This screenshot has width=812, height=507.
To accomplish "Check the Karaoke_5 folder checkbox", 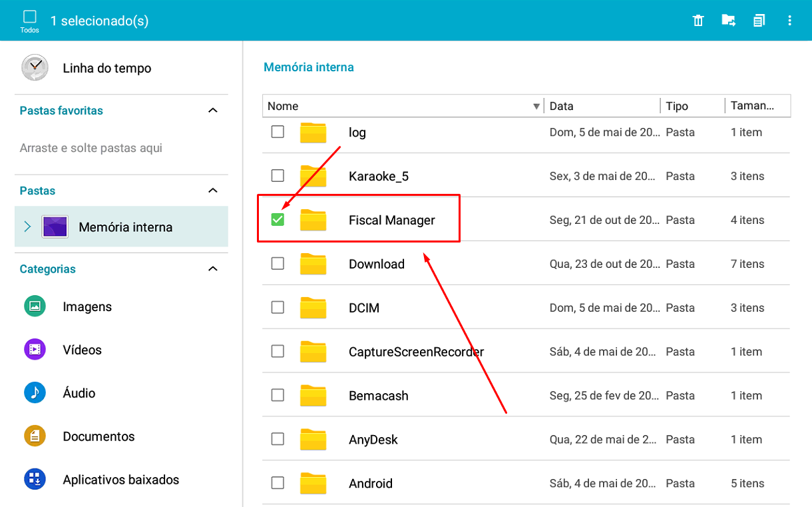I will point(278,176).
